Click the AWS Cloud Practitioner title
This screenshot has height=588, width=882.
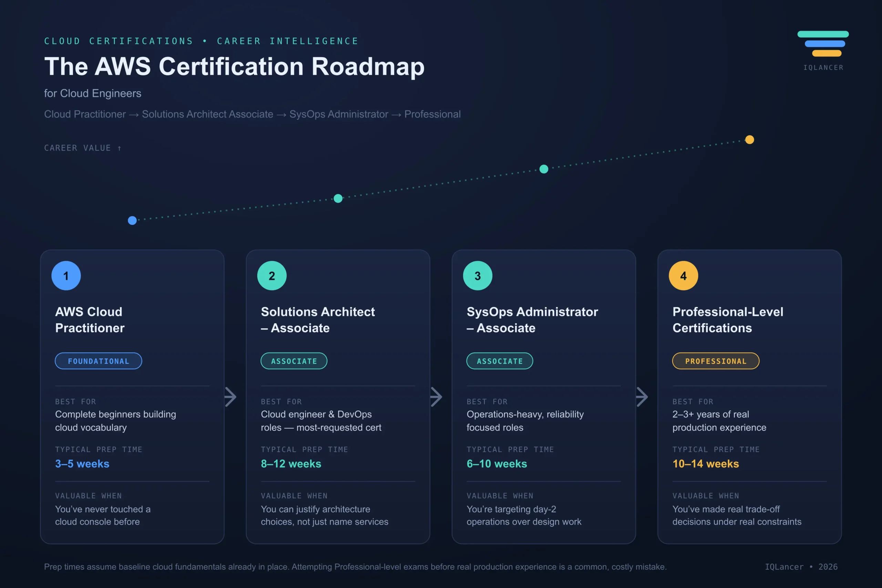click(90, 320)
